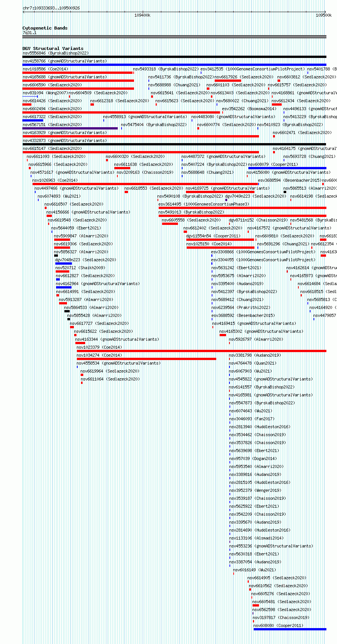Click the 109500k scale marker

coord(324,16)
